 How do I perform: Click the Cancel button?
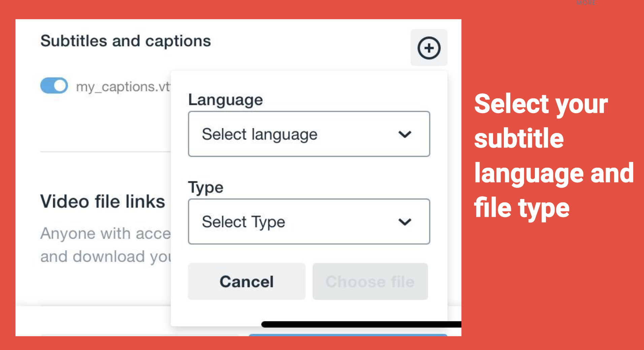point(247,281)
